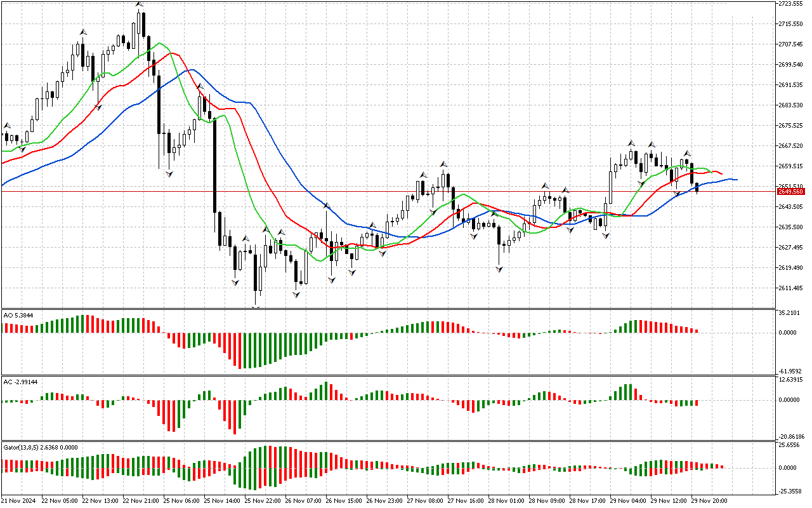Click the -25.3558 Gator scale minimum
Image resolution: width=812 pixels, height=508 pixels.
[x=790, y=491]
